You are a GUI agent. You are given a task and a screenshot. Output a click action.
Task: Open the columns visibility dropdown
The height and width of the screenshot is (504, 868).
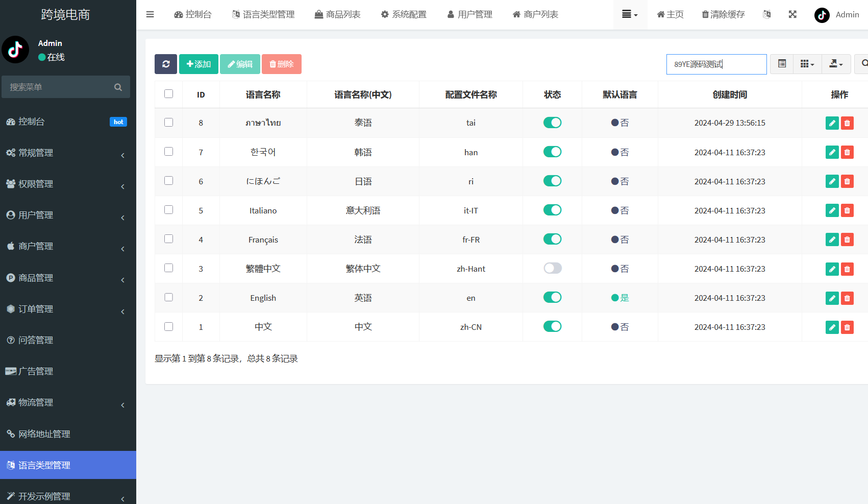coord(807,64)
